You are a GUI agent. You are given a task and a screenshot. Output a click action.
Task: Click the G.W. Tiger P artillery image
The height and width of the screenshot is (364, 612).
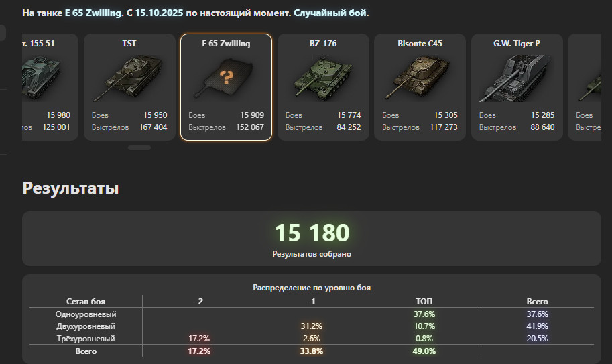pyautogui.click(x=516, y=76)
